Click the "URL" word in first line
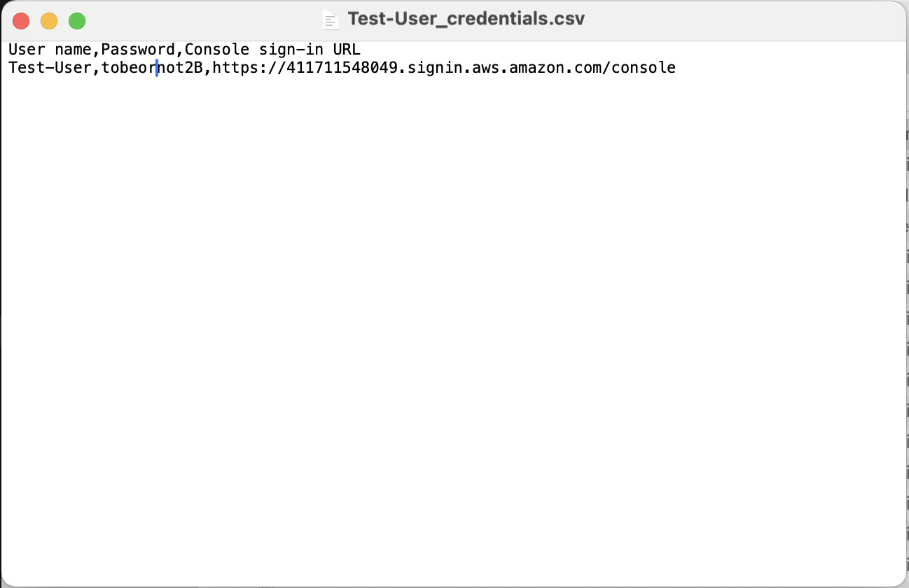The width and height of the screenshot is (909, 588). [347, 50]
